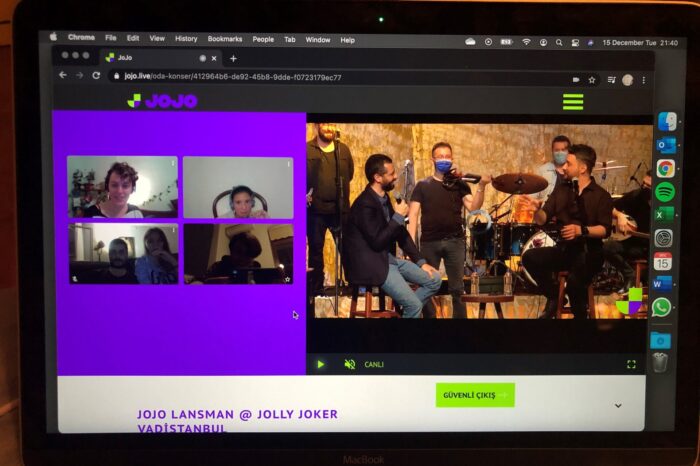Open WhatsApp from the Dock

pyautogui.click(x=662, y=308)
